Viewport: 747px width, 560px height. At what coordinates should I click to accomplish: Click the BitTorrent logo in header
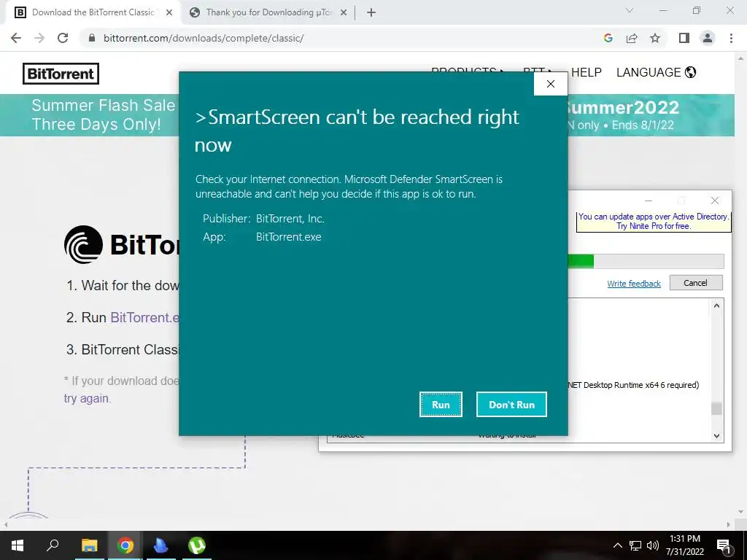point(61,74)
